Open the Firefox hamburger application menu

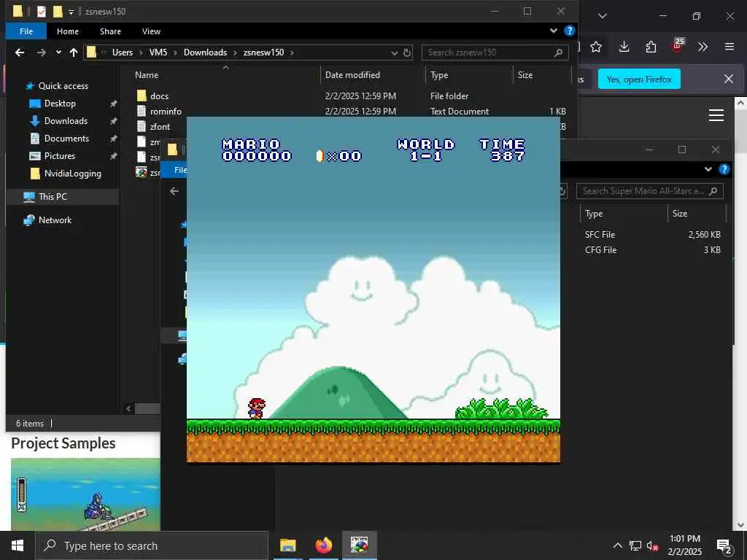click(x=729, y=47)
